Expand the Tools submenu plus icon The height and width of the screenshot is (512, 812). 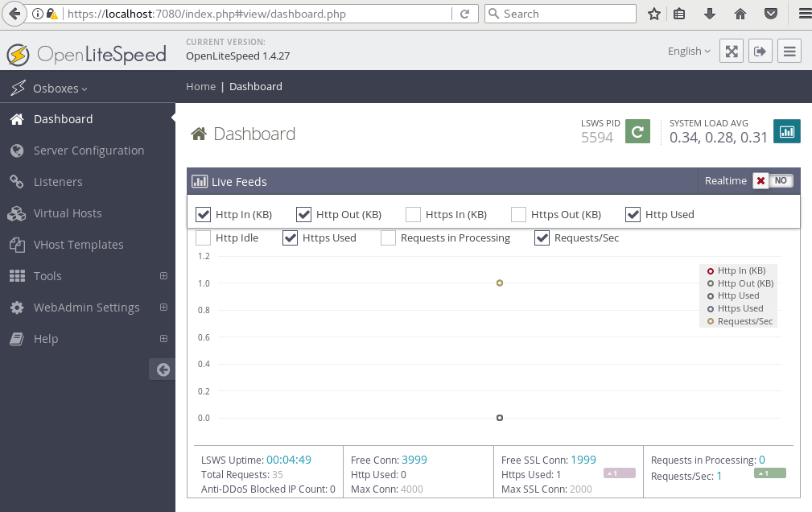(163, 276)
